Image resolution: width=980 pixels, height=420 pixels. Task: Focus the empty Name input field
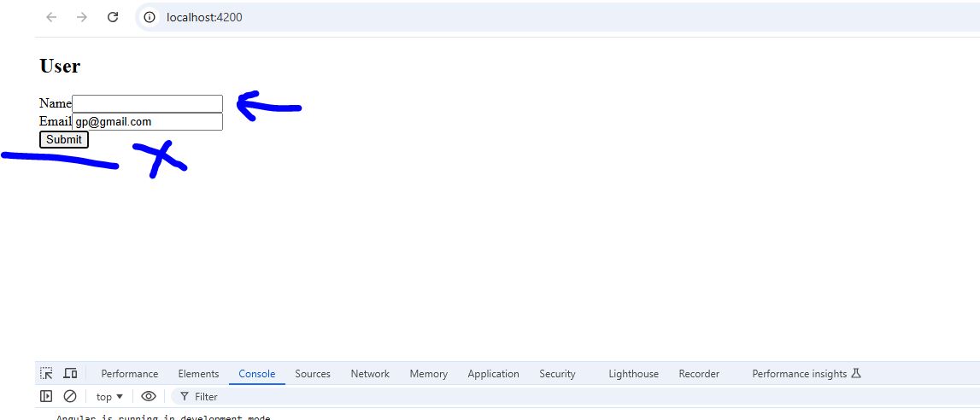pos(148,103)
